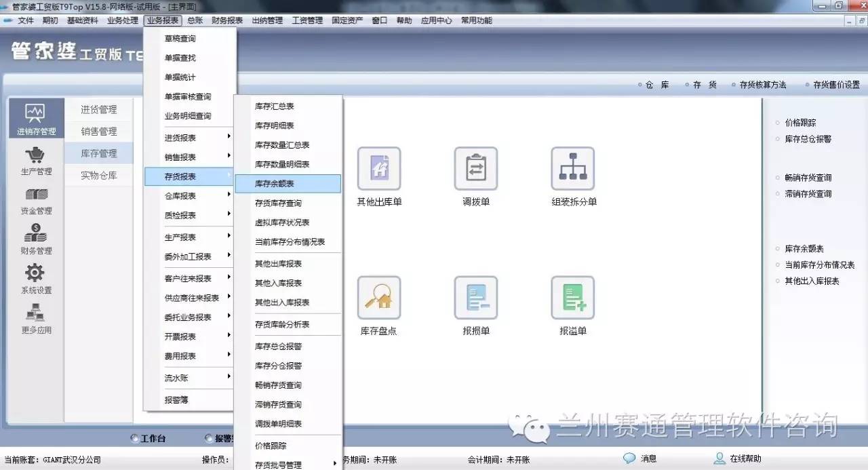
Task: Open the 报溢单 icon
Action: point(573,298)
